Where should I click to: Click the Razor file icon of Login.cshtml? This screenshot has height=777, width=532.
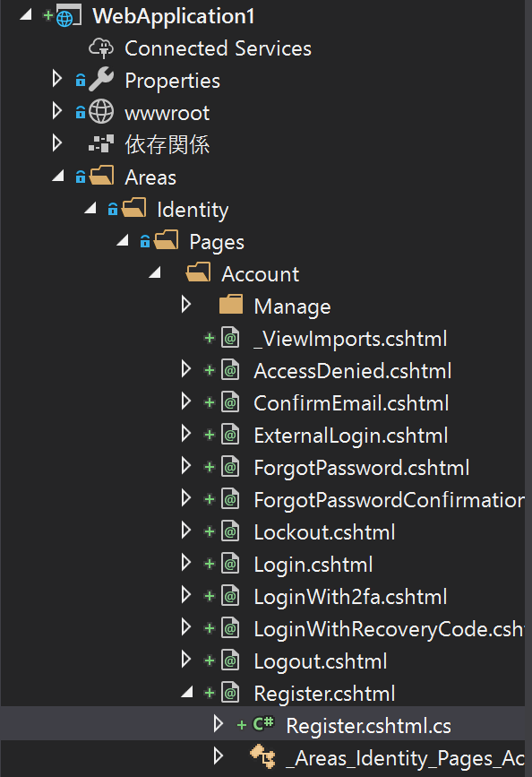[x=230, y=564]
